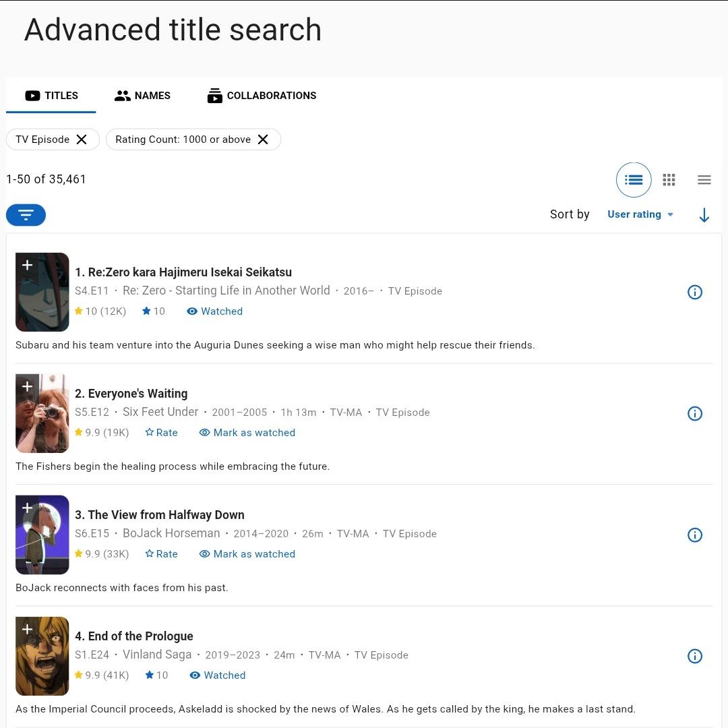Open the Six Feet Under series link
728x728 pixels.
coord(160,412)
